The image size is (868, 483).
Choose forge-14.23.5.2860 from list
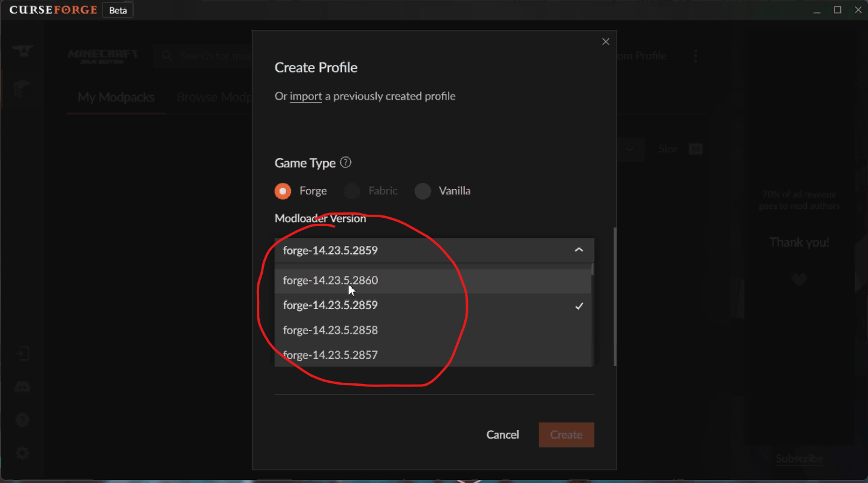tap(433, 280)
